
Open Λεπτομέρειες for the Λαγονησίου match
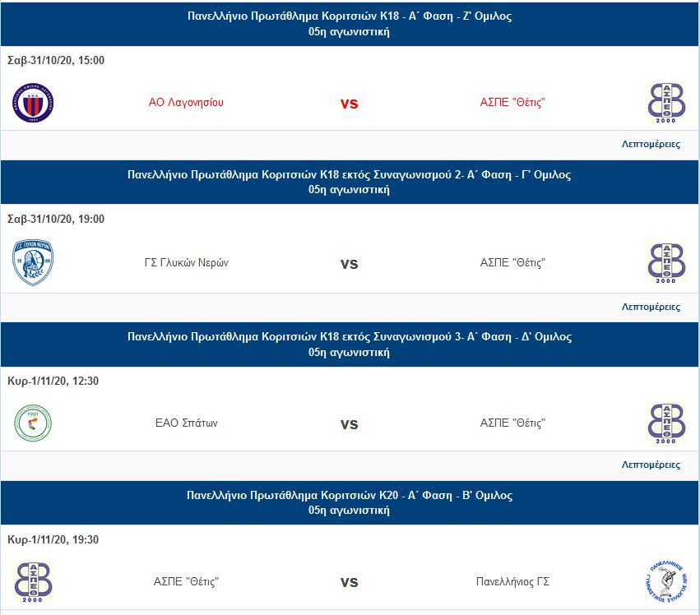[651, 145]
